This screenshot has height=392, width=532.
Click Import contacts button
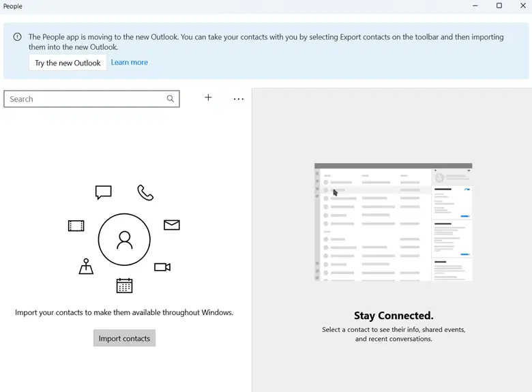(x=124, y=338)
